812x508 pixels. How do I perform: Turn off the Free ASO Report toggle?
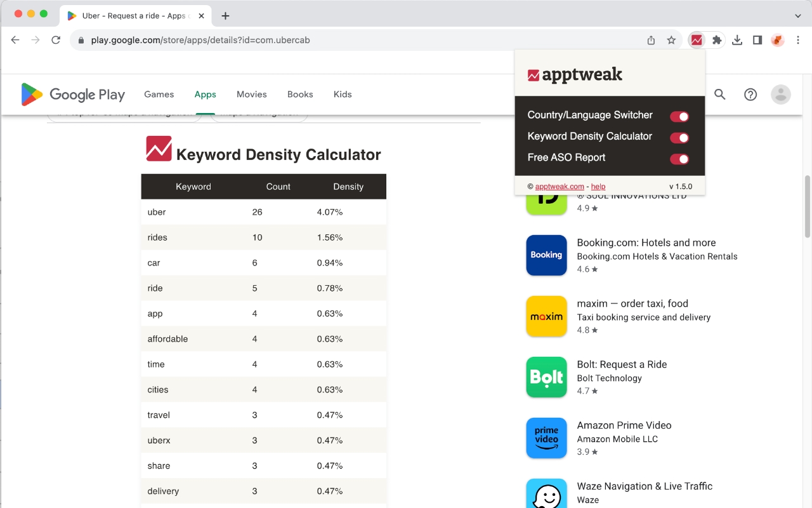[x=679, y=158]
